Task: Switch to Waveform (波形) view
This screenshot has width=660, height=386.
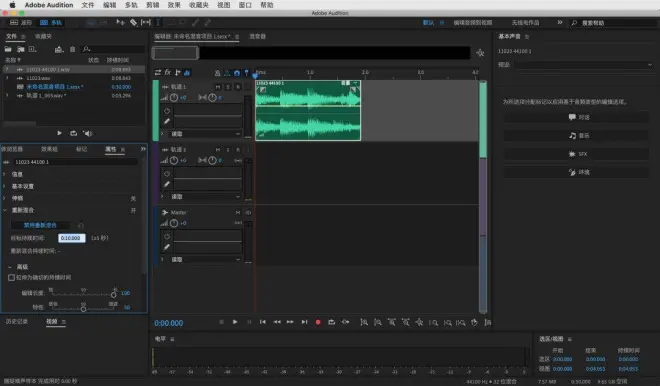Action: coord(21,22)
